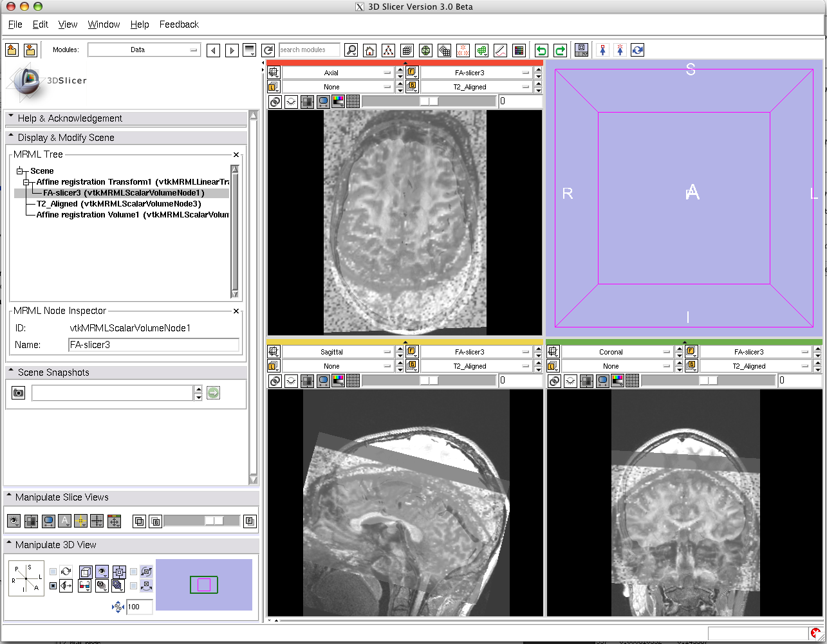Toggle link slices control in Coronal viewer

pos(554,380)
